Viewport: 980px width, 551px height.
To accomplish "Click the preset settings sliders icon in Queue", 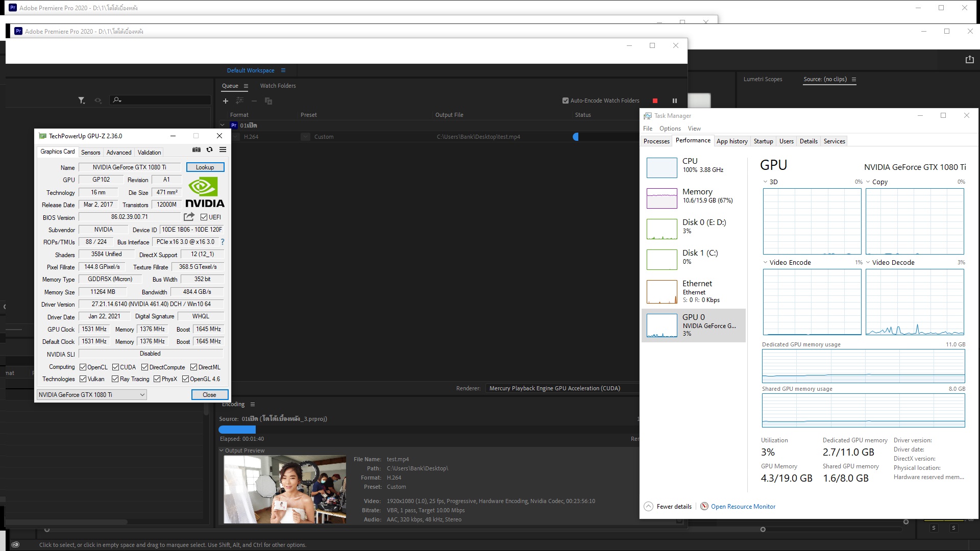I will 239,101.
